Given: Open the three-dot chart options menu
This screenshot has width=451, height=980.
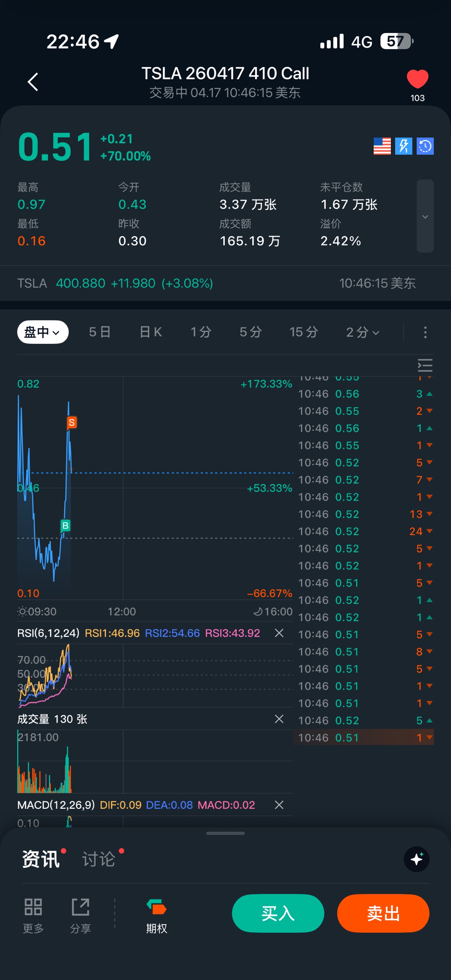Looking at the screenshot, I should click(x=425, y=332).
